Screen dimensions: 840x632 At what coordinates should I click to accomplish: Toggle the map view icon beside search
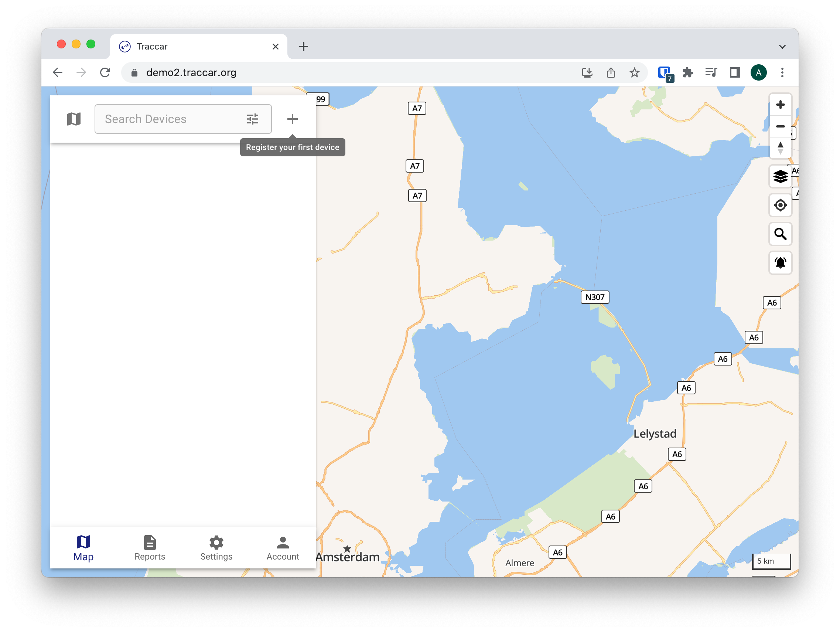pyautogui.click(x=74, y=119)
